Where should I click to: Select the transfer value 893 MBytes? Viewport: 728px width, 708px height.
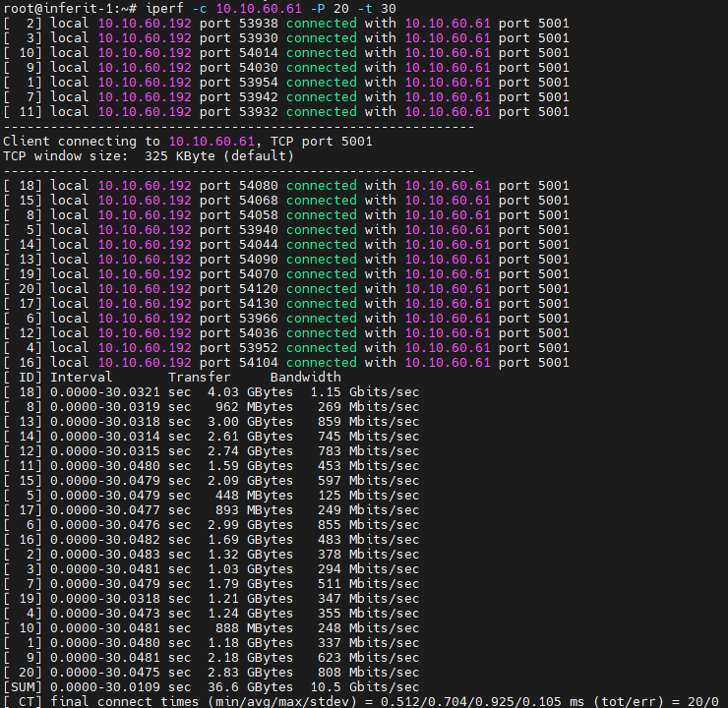coord(255,510)
